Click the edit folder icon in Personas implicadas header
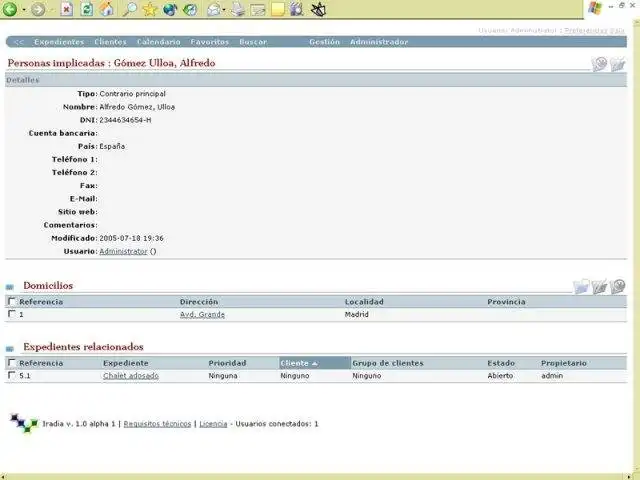Viewport: 640px width, 480px height. click(x=618, y=64)
